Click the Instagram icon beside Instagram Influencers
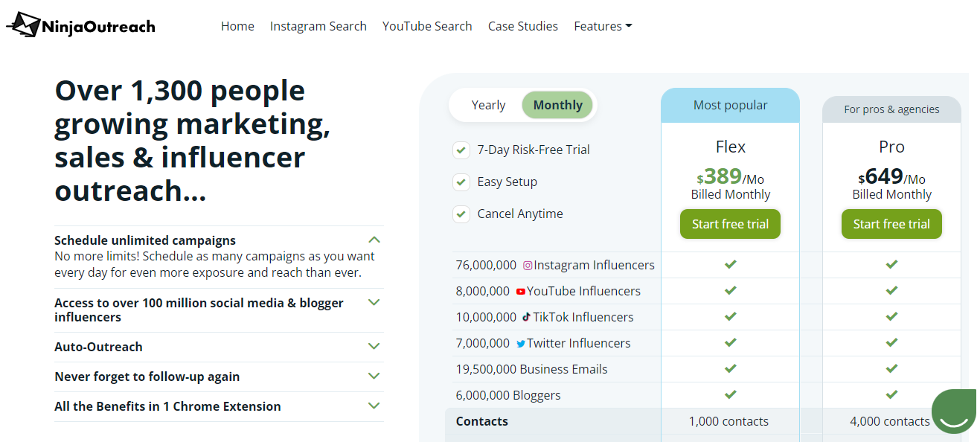The width and height of the screenshot is (980, 442). (x=528, y=266)
